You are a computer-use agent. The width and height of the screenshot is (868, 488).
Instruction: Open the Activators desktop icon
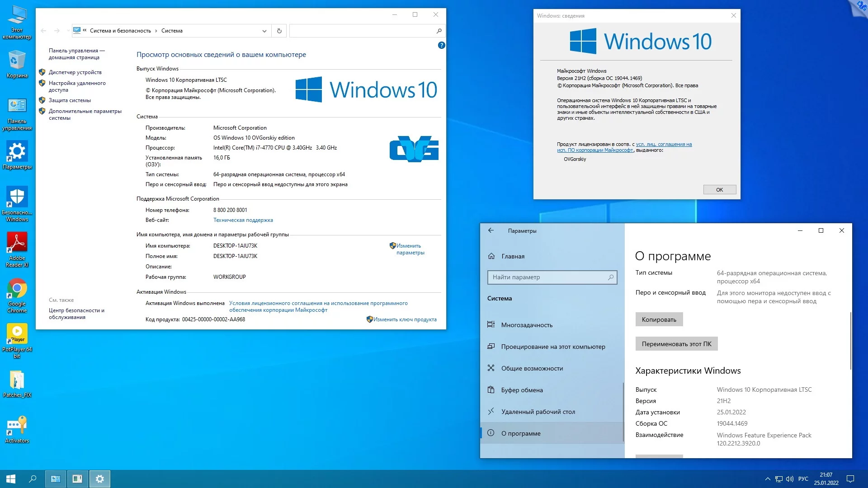(17, 427)
